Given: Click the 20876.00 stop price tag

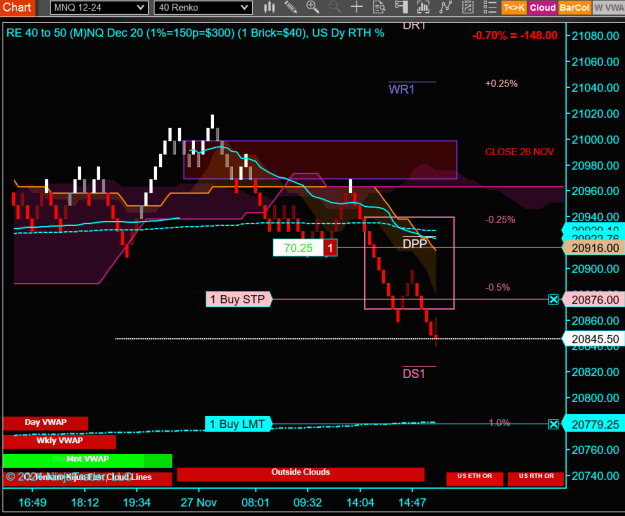Looking at the screenshot, I should click(x=594, y=300).
